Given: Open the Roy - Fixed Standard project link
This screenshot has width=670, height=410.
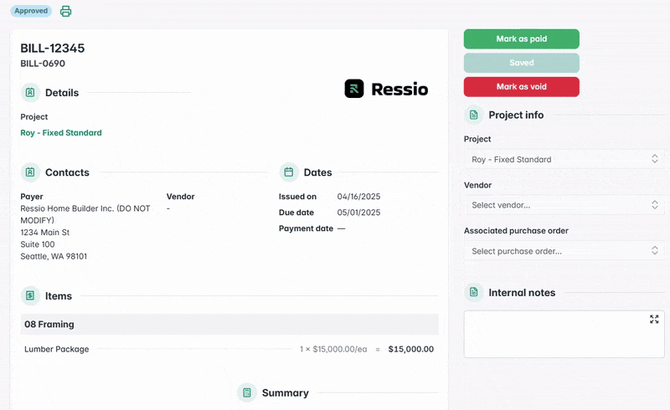Looking at the screenshot, I should pos(61,133).
